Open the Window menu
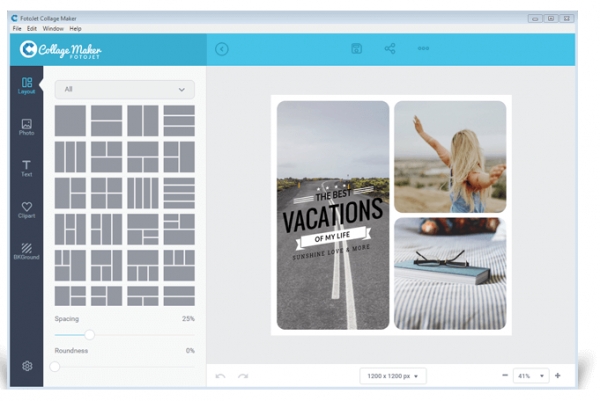This screenshot has height=401, width=600. 53,28
